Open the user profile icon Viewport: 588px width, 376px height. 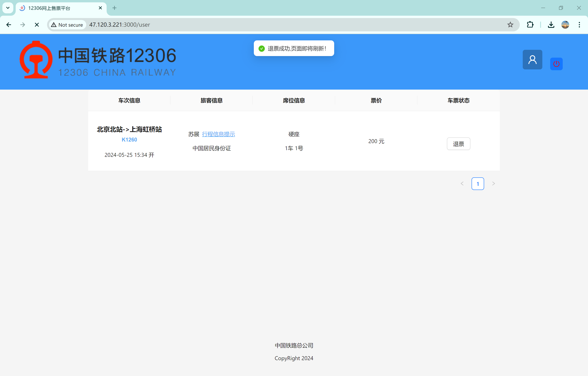tap(532, 60)
